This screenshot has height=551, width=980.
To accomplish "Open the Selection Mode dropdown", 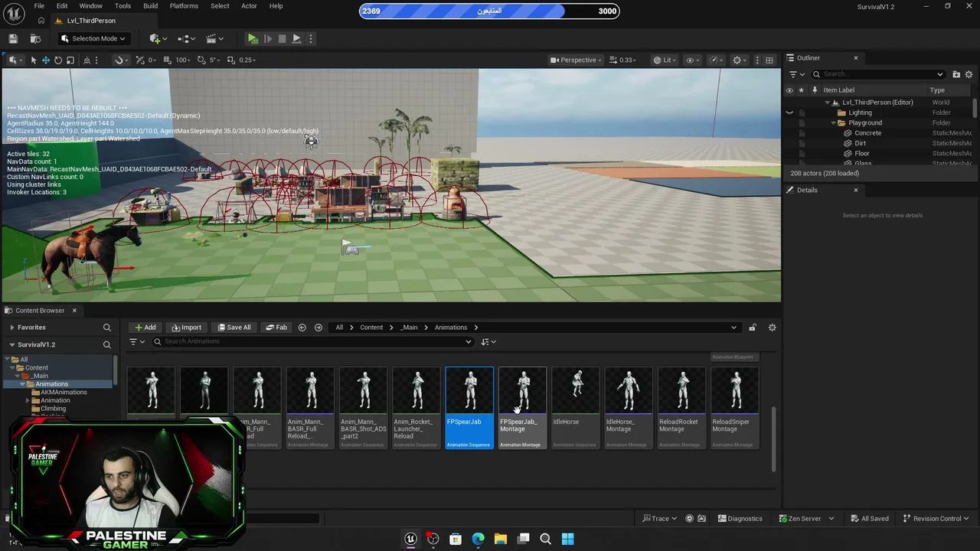I will click(93, 38).
